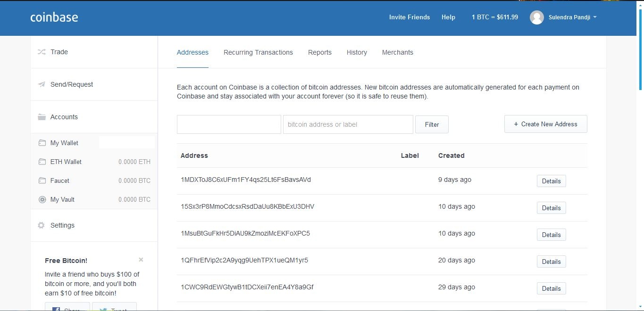644x311 pixels.
Task: Click the Send/Request paper plane icon
Action: click(x=42, y=84)
